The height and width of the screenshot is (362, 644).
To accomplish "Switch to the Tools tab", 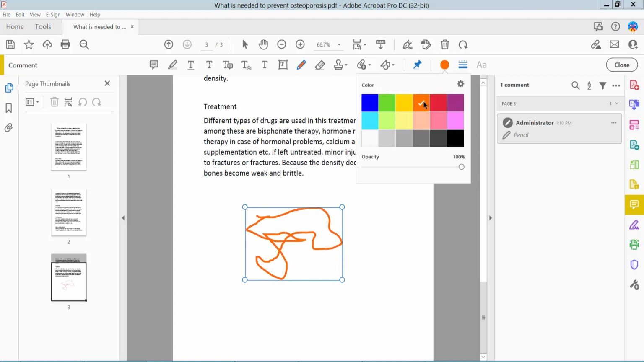I will pos(43,26).
